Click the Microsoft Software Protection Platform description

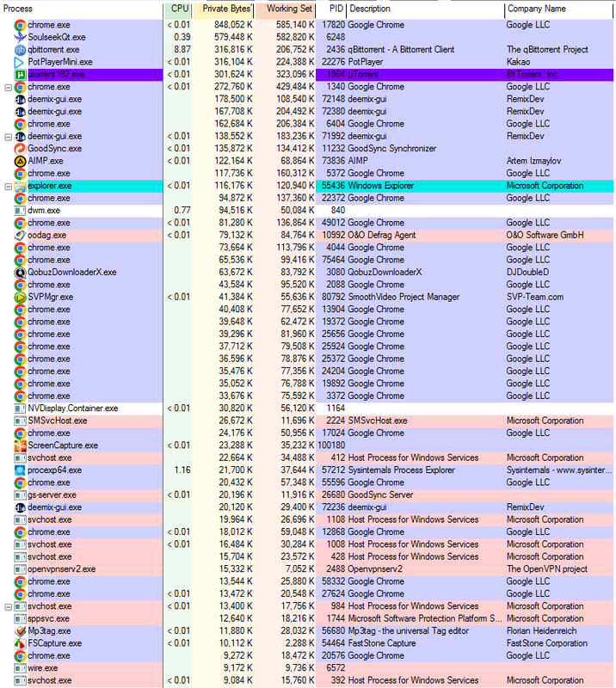click(x=425, y=618)
